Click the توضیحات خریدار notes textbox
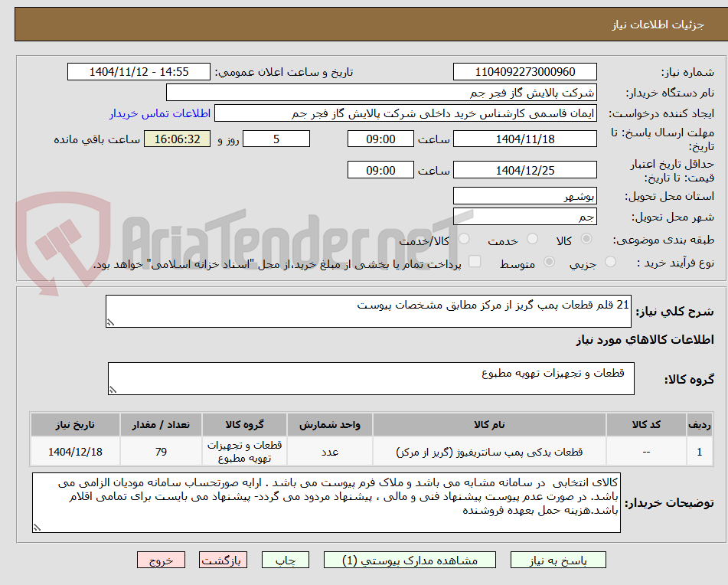 click(x=326, y=503)
